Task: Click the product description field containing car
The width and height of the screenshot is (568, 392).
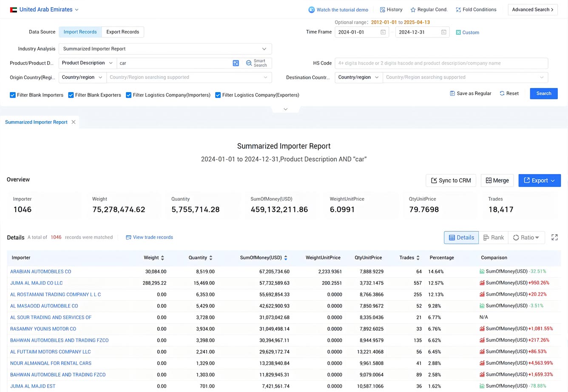Action: [x=174, y=63]
